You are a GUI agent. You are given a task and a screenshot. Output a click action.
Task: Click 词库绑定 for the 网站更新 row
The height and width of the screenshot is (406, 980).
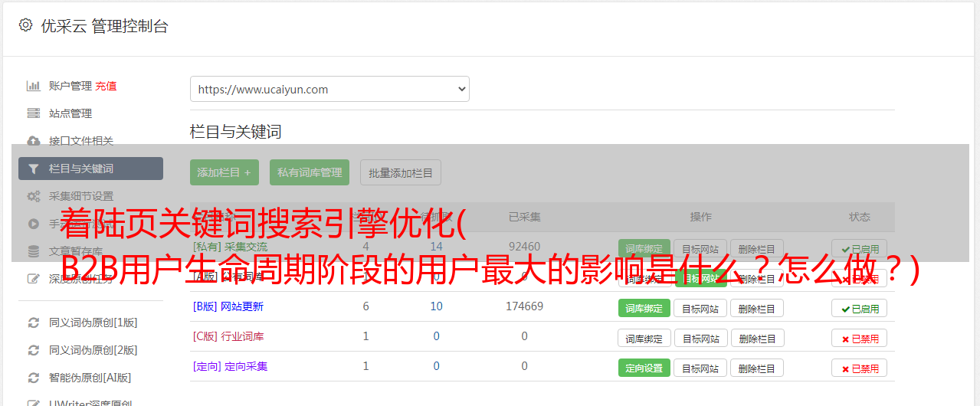[644, 308]
